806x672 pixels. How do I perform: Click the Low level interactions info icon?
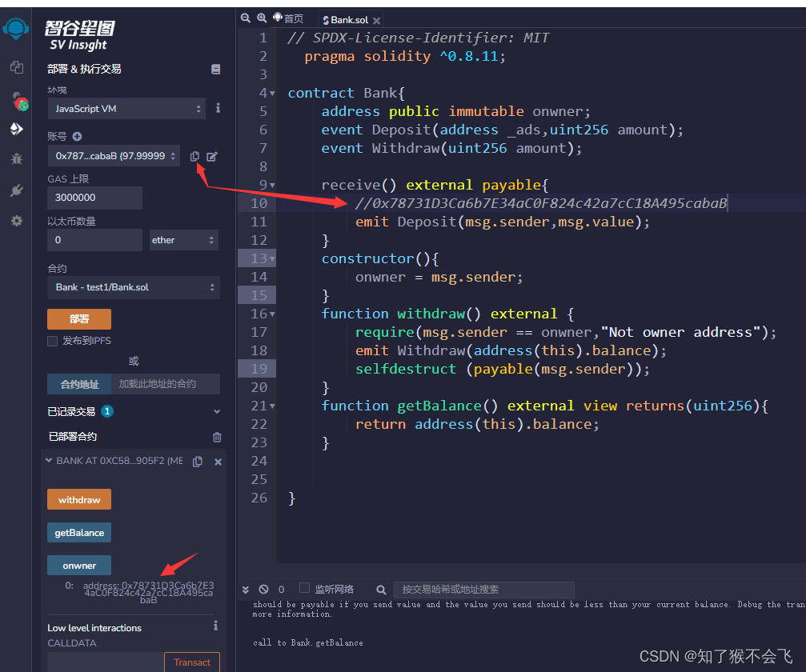click(x=215, y=626)
